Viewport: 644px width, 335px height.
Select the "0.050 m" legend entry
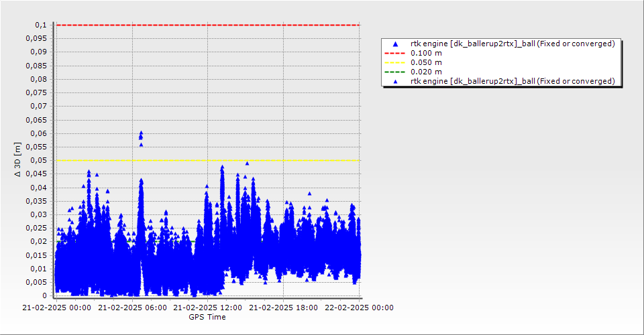click(x=426, y=63)
